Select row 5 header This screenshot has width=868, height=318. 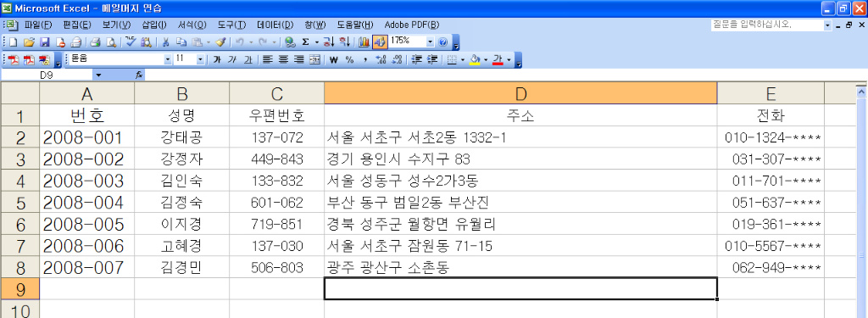coord(20,203)
